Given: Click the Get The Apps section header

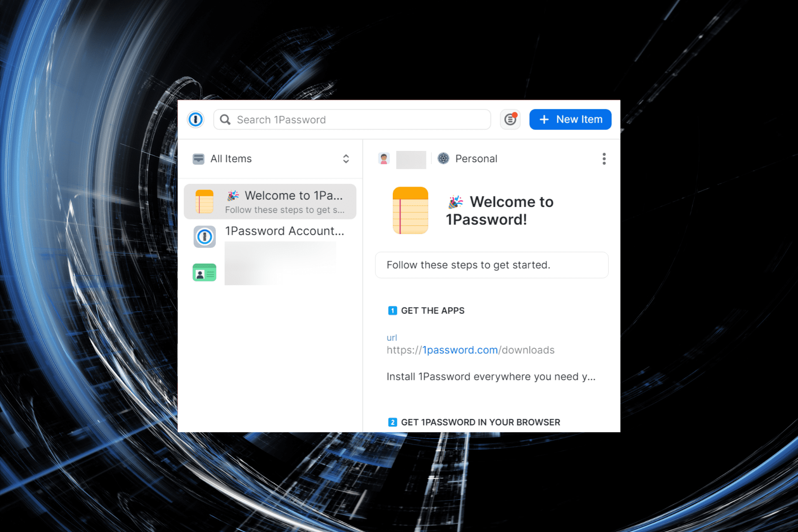Looking at the screenshot, I should [x=432, y=311].
